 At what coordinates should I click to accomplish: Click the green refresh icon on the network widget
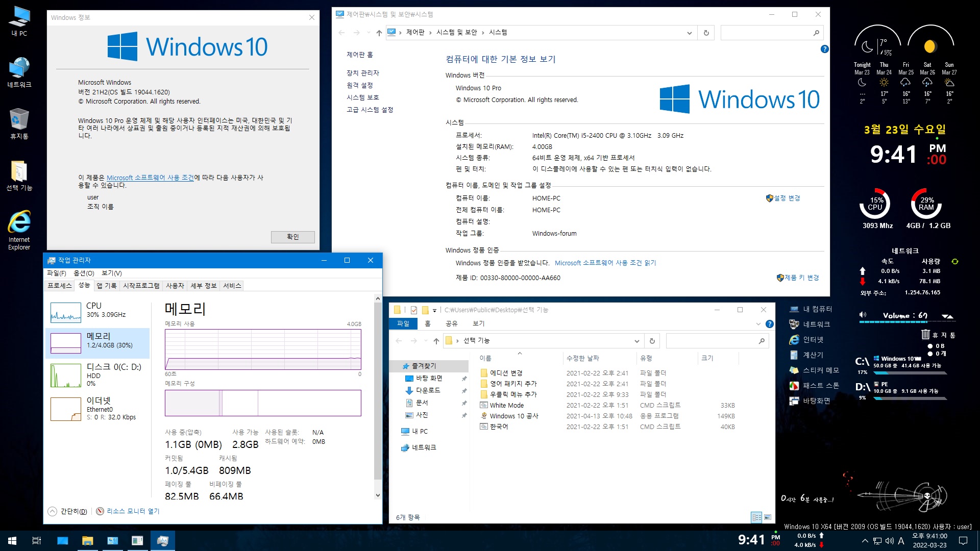(x=955, y=261)
